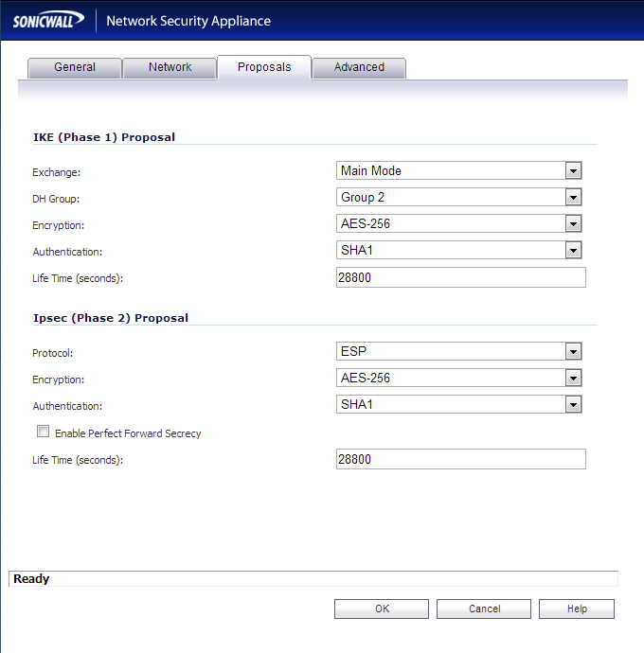Click the Exchange label
Viewport: 644px width, 653px height.
click(56, 172)
